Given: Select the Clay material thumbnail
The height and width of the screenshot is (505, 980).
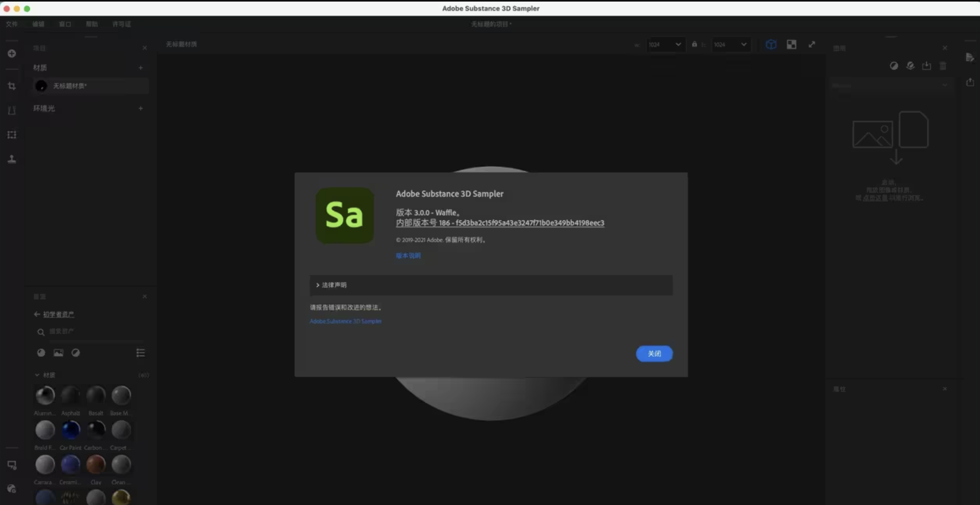Looking at the screenshot, I should [96, 464].
